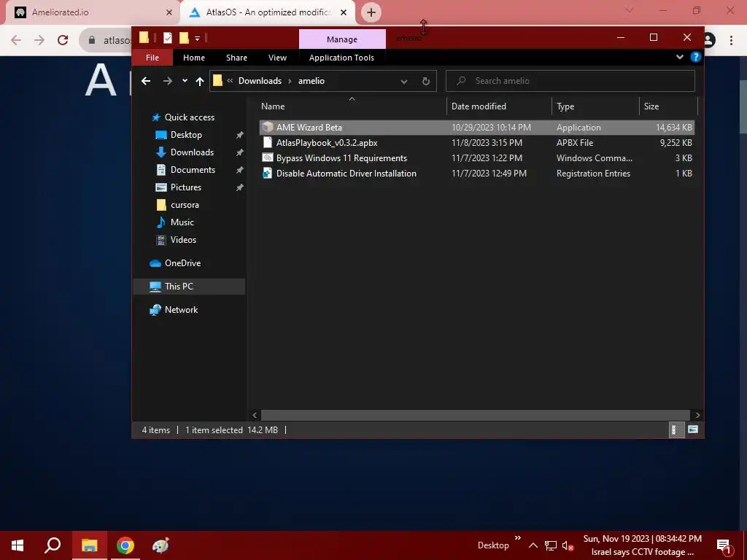Screen dimensions: 747x560
Task: Go forward in File Explorer
Action: tap(167, 81)
